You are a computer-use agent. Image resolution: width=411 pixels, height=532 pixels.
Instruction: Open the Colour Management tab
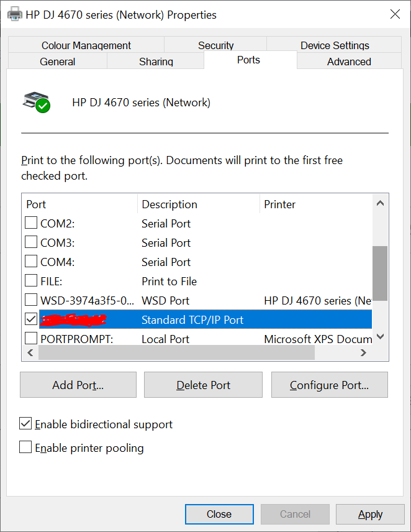click(86, 45)
